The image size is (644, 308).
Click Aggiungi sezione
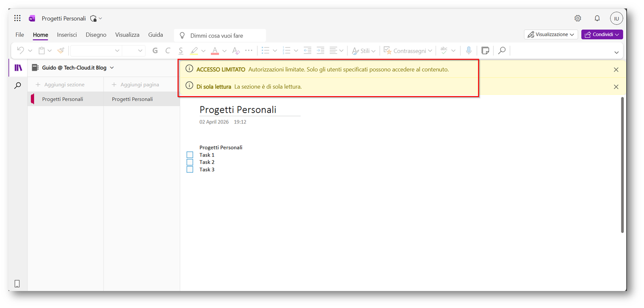pyautogui.click(x=60, y=85)
